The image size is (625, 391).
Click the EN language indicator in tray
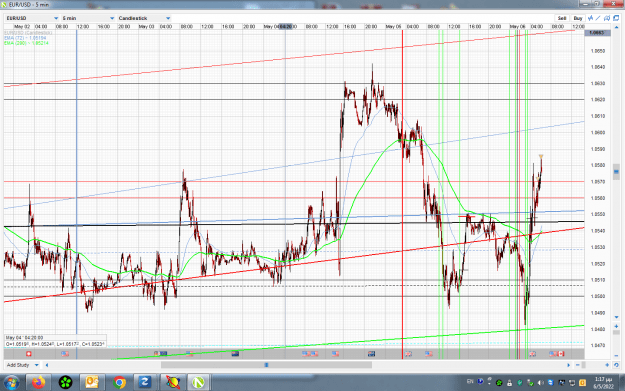[470, 382]
